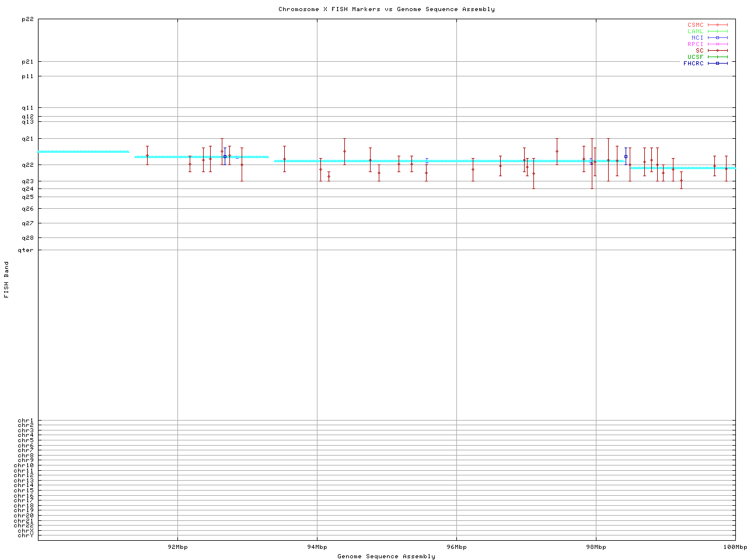Click the CSMC legend marker symbol
747x560 pixels.
pyautogui.click(x=717, y=25)
